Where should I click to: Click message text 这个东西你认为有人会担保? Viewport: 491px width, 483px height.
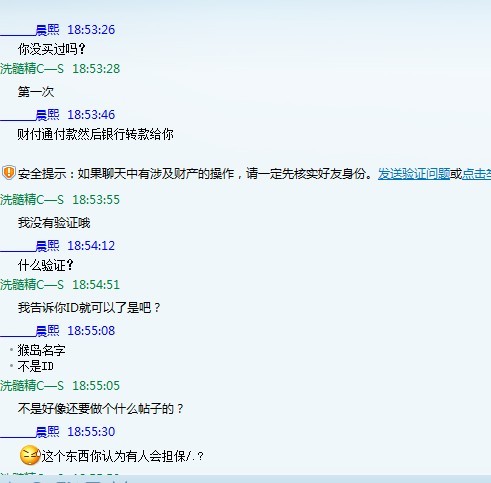tap(113, 456)
